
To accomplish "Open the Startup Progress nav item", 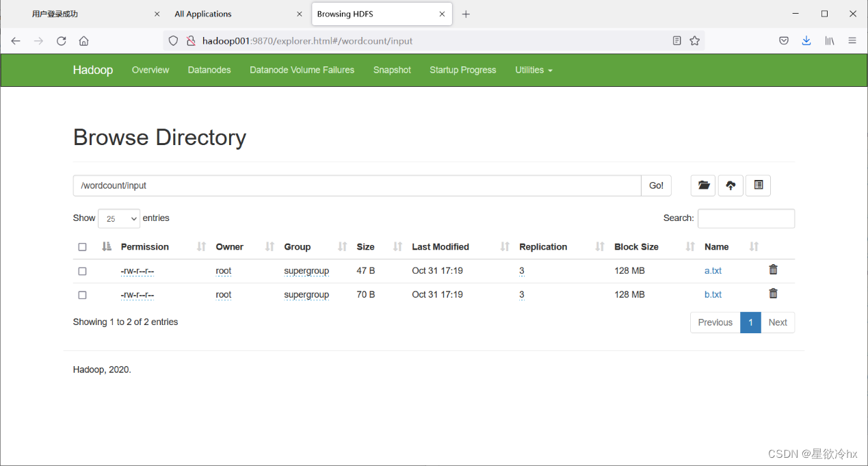I will (x=463, y=70).
